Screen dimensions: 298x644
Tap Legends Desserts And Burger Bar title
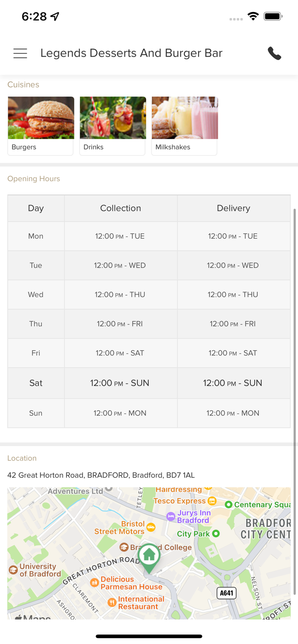tap(131, 53)
